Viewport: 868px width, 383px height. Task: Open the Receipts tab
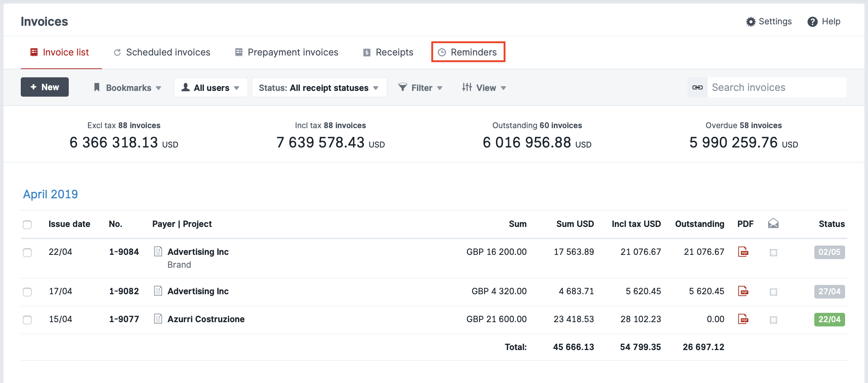pyautogui.click(x=388, y=52)
